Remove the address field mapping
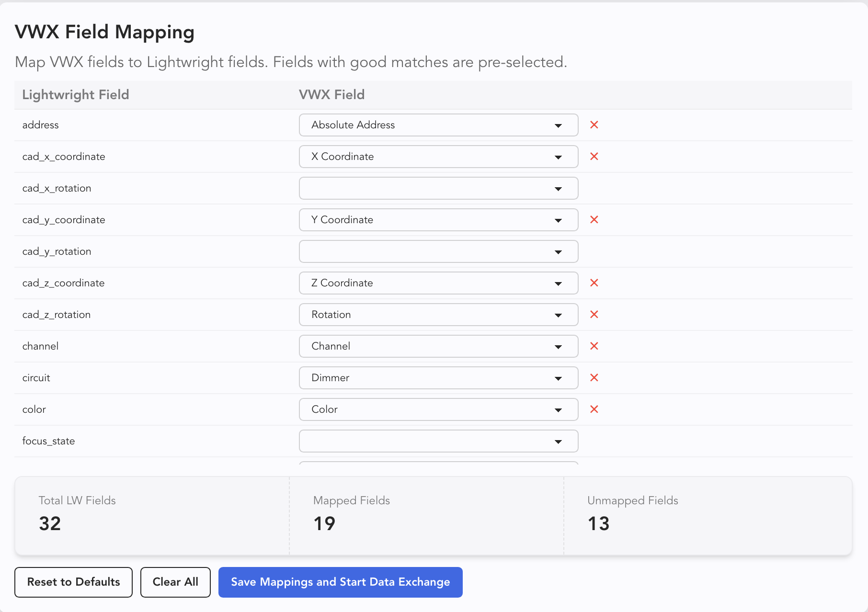 point(594,125)
